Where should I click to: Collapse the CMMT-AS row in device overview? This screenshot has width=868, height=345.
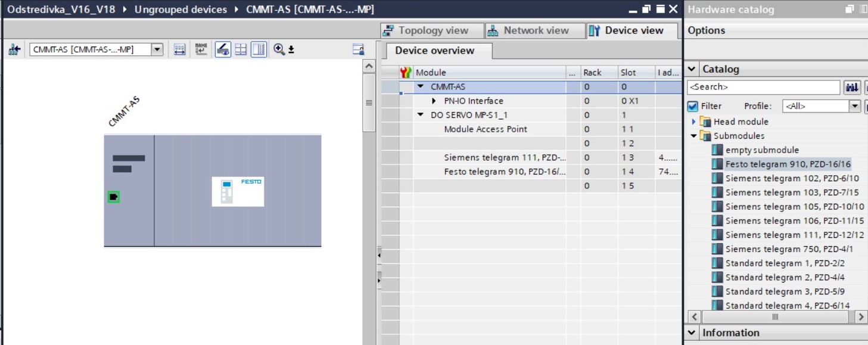pos(421,87)
